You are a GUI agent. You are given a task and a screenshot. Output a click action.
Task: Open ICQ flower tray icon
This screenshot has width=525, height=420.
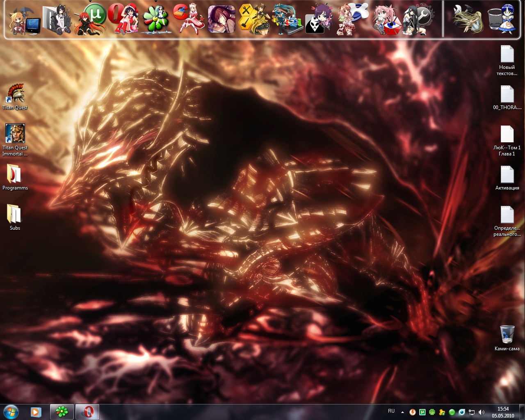point(432,412)
